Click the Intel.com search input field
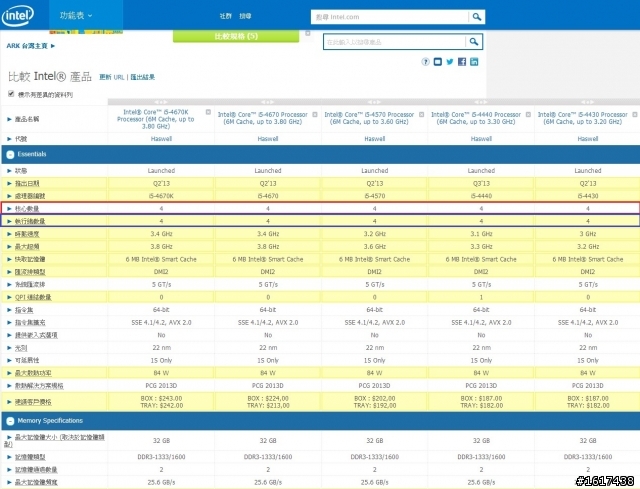 [390, 17]
